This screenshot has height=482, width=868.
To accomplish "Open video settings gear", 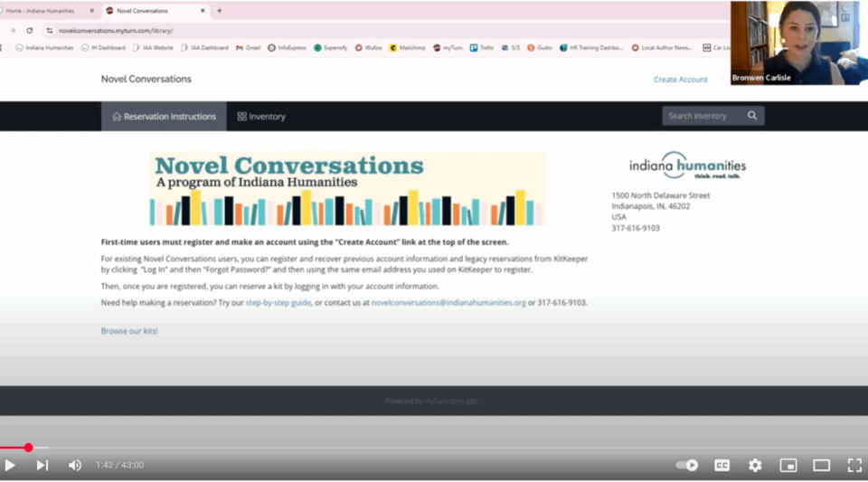I will [755, 466].
